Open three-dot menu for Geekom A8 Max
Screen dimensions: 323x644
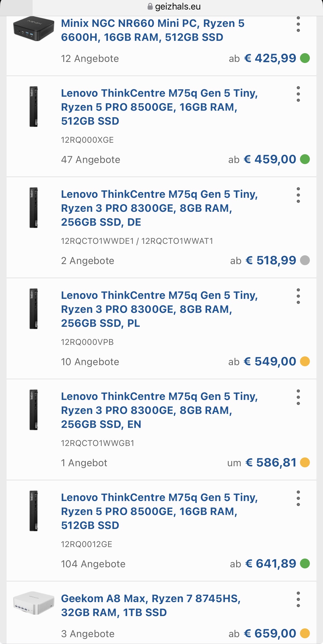click(298, 599)
